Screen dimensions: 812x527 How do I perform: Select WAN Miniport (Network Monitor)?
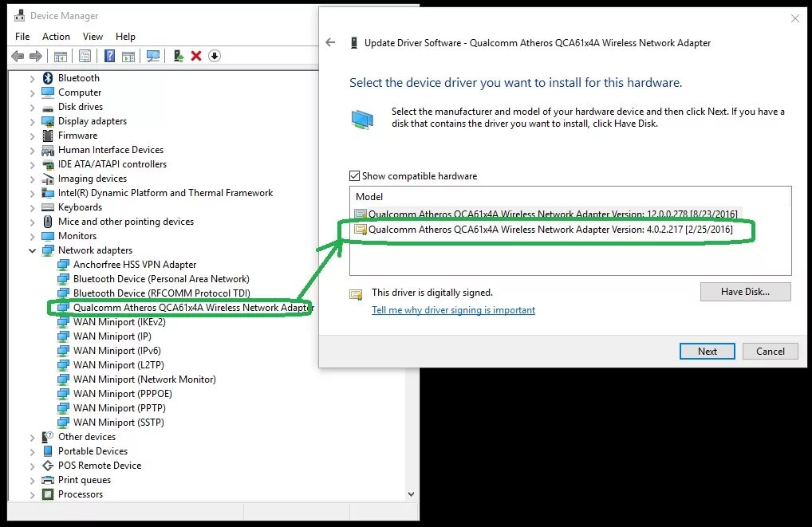[x=136, y=380]
